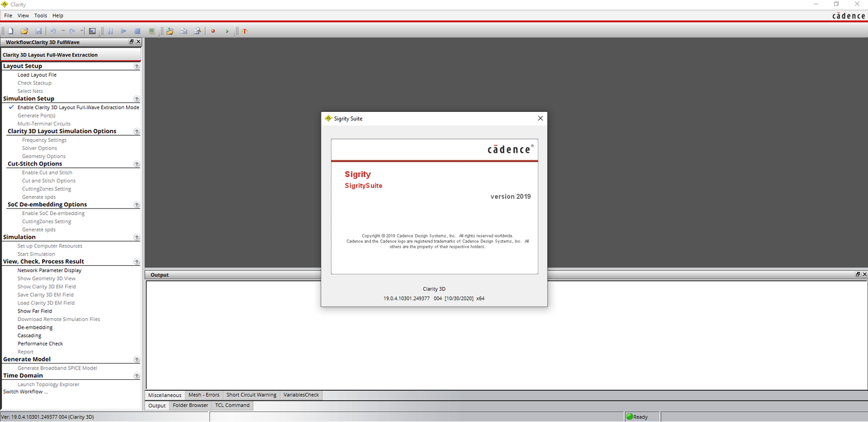Switch to the Miscellaneous tab
868x422 pixels.
tap(165, 395)
